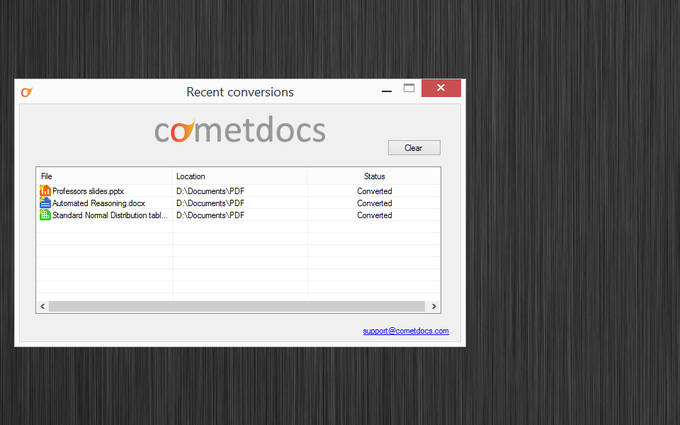Select the green spreadsheet icon for Standard Normal Distribution
The height and width of the screenshot is (425, 680).
pos(45,215)
